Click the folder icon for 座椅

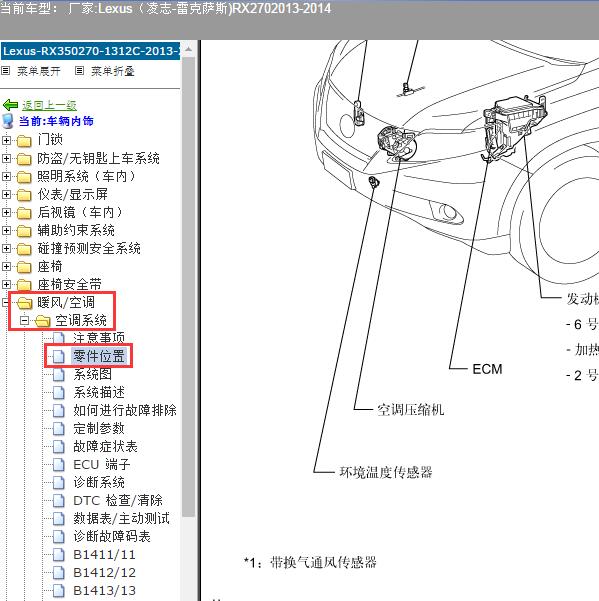click(24, 266)
